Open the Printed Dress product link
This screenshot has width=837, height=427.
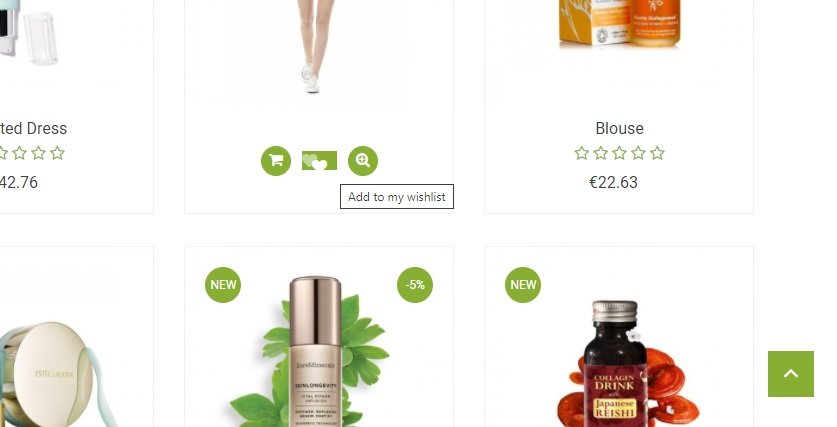click(33, 128)
